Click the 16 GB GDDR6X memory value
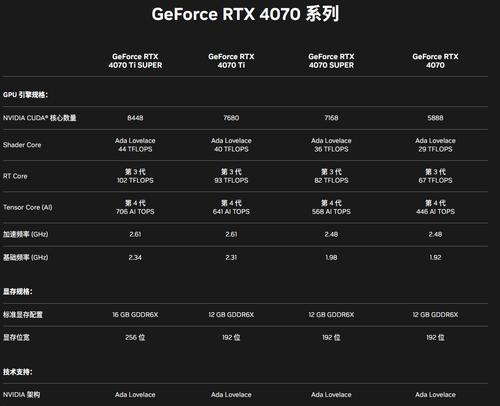 tap(135, 315)
